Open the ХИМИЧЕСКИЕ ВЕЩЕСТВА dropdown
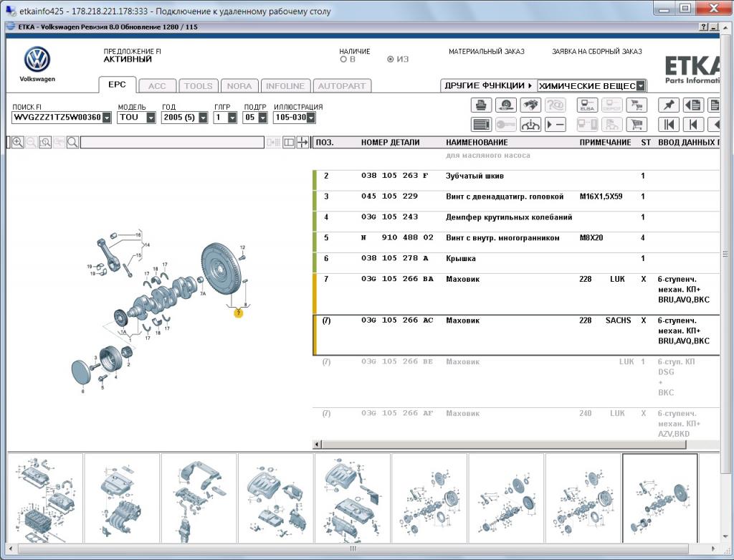734x560 pixels. (641, 86)
